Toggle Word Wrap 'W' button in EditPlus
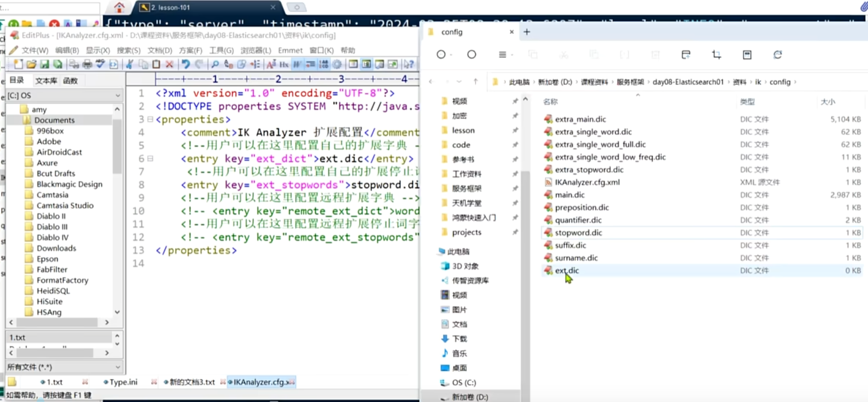Viewport: 868px width, 402px height. [x=297, y=64]
